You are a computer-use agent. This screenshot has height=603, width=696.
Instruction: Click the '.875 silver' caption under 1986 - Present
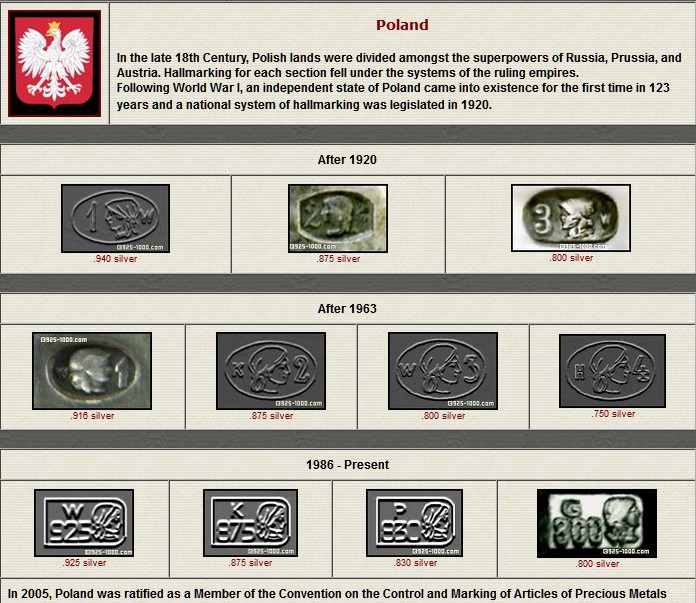250,563
